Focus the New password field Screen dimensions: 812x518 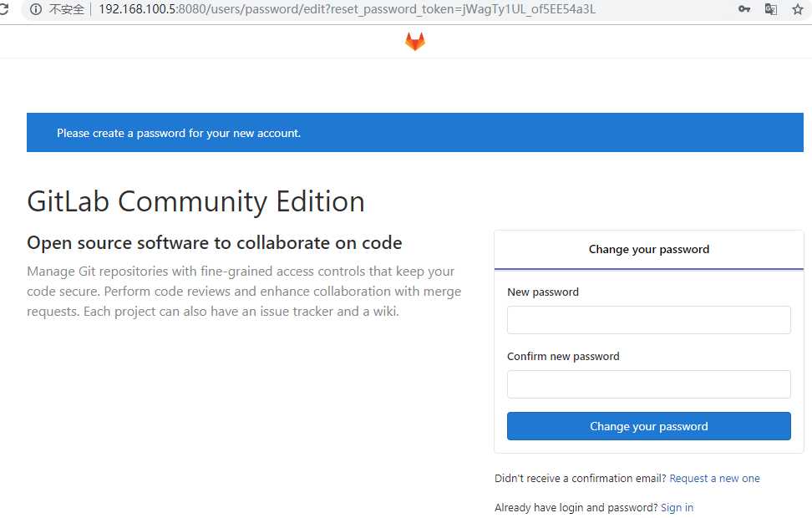(x=648, y=320)
